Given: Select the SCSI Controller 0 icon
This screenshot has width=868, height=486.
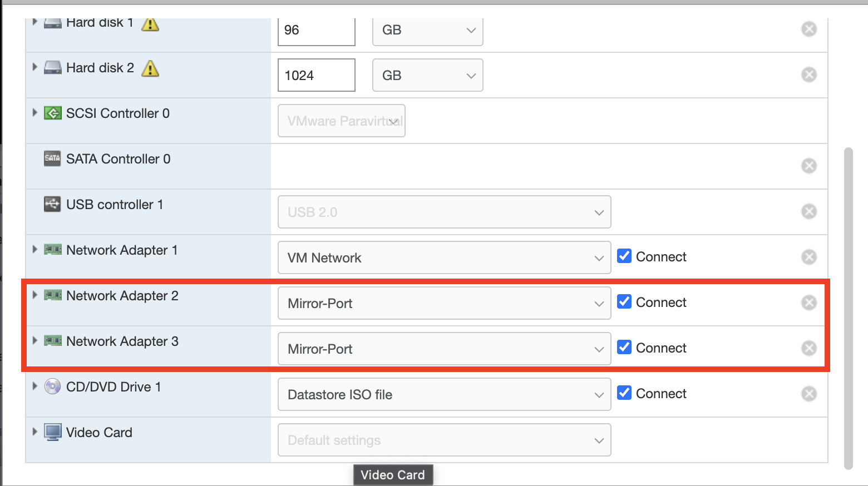Looking at the screenshot, I should pyautogui.click(x=52, y=113).
